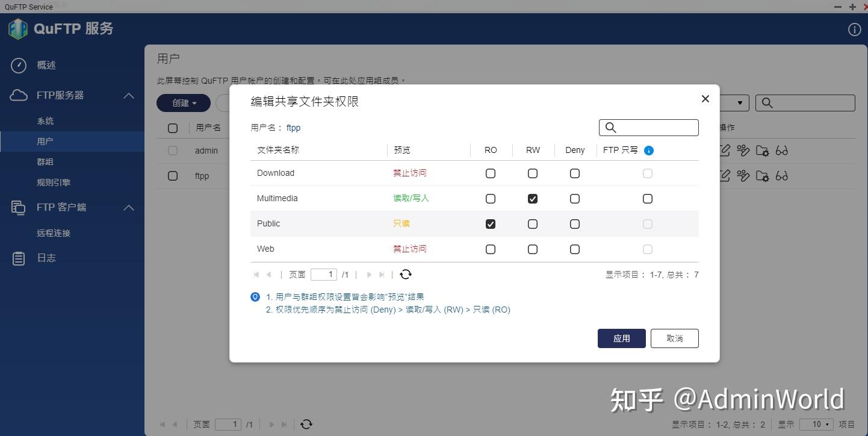Select the checkbox next to admin user
Viewport: 868px width, 436px height.
173,151
